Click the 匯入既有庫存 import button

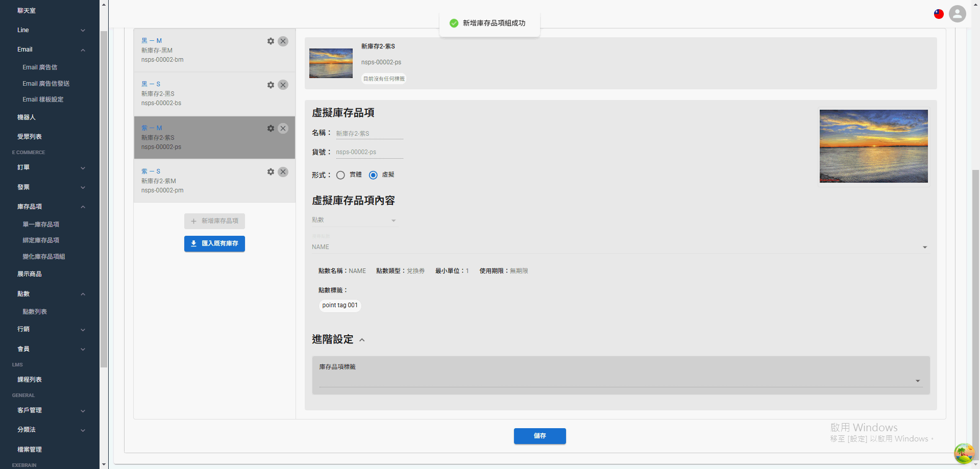click(x=214, y=244)
